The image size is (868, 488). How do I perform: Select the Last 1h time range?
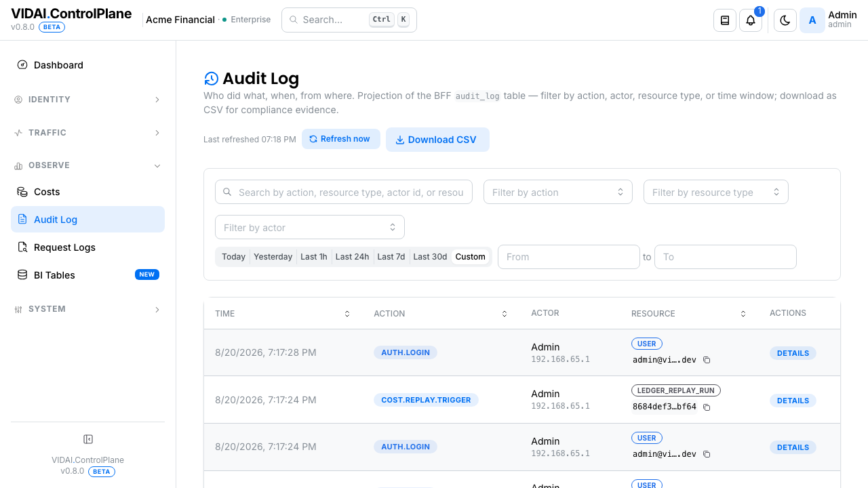click(314, 257)
